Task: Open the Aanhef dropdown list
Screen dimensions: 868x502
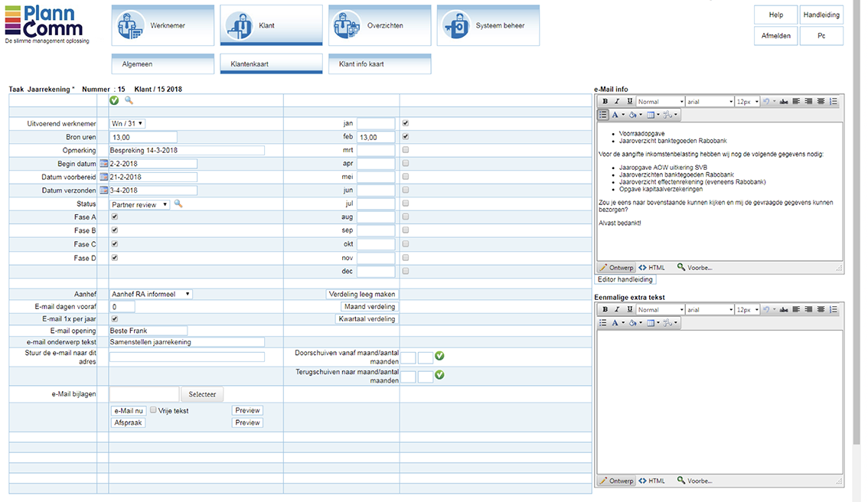Action: coord(151,294)
